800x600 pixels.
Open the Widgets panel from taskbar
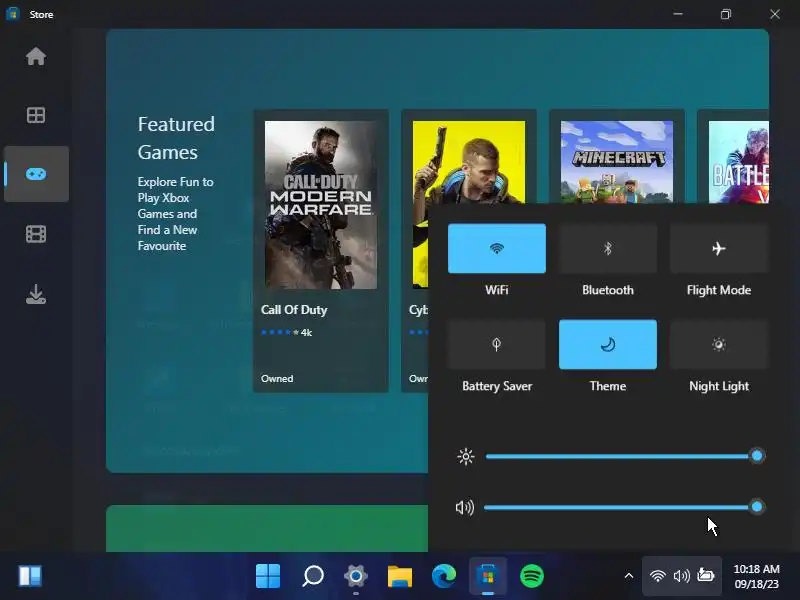[30, 576]
